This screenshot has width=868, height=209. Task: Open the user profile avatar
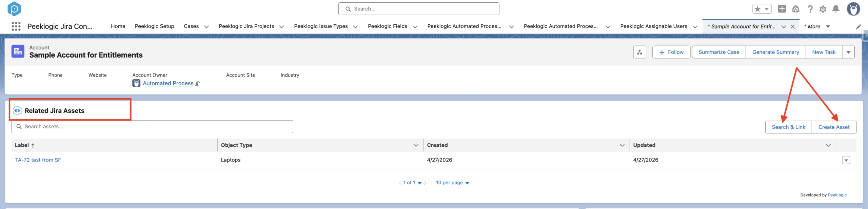853,9
